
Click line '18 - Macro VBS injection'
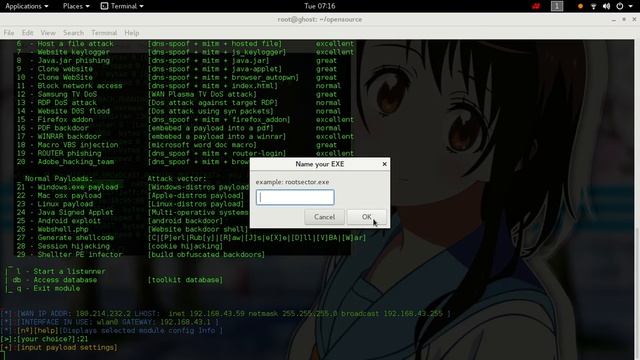coord(67,145)
